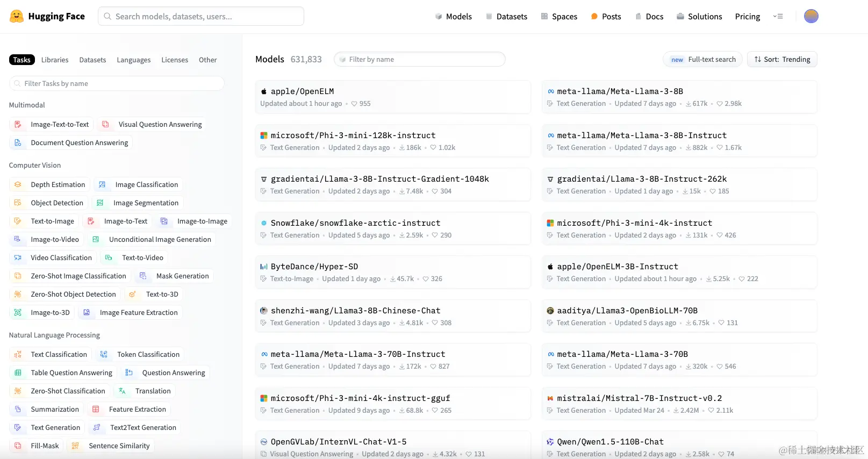Click the Image-to-Video task icon
Viewport: 868px width, 459px height.
tap(18, 239)
